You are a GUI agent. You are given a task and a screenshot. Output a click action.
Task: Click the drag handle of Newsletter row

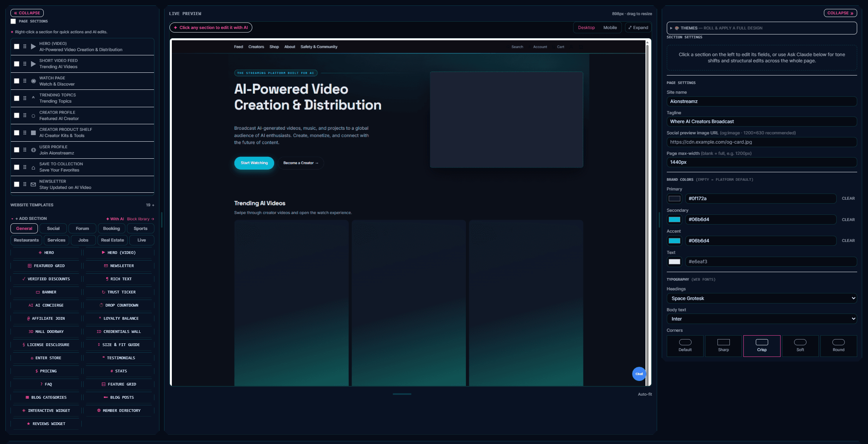(25, 184)
